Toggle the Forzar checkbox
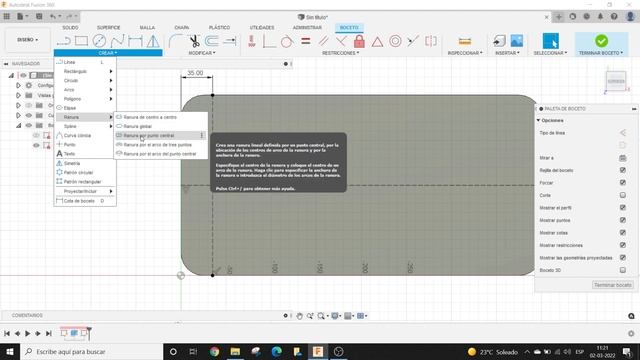 (622, 182)
